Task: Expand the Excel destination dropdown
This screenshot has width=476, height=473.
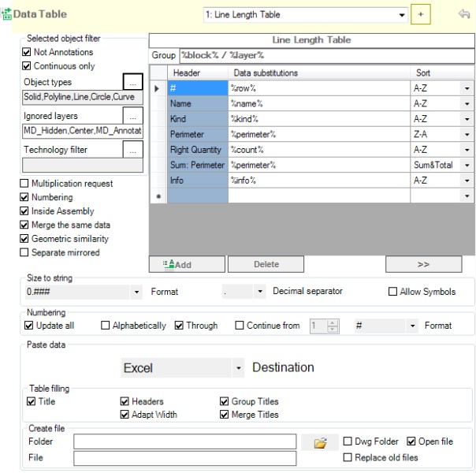Action: 238,368
